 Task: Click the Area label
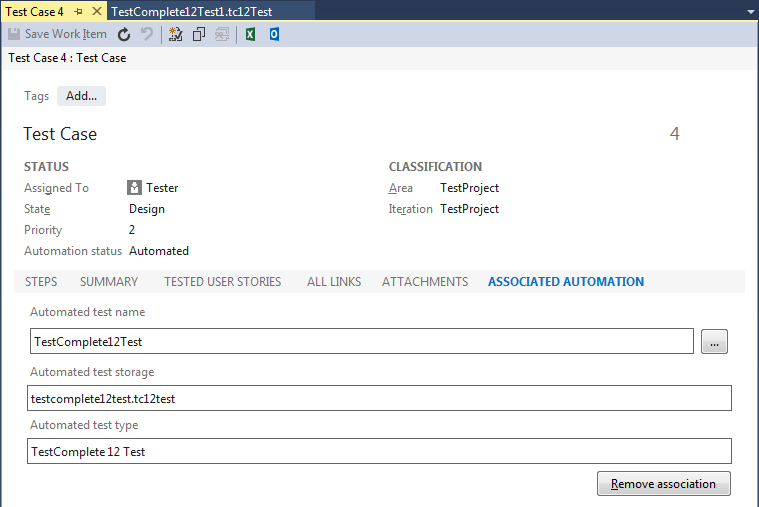pos(401,188)
